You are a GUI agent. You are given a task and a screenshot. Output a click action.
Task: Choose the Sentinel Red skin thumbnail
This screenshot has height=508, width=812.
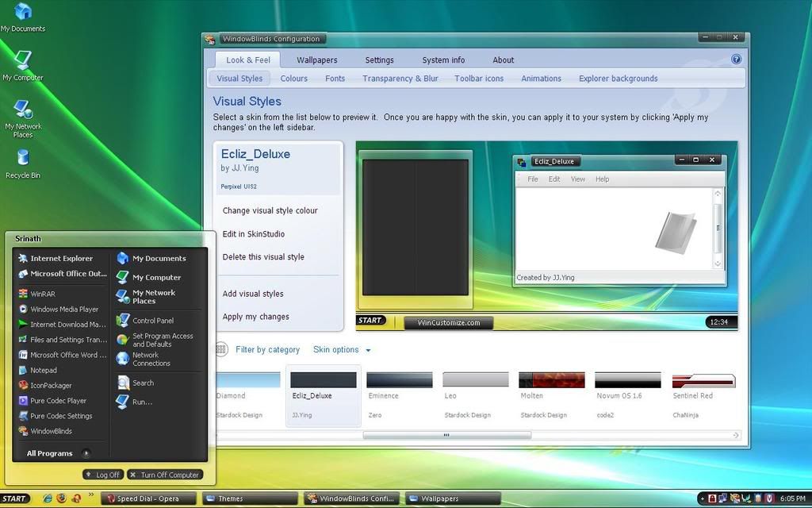[x=703, y=381]
